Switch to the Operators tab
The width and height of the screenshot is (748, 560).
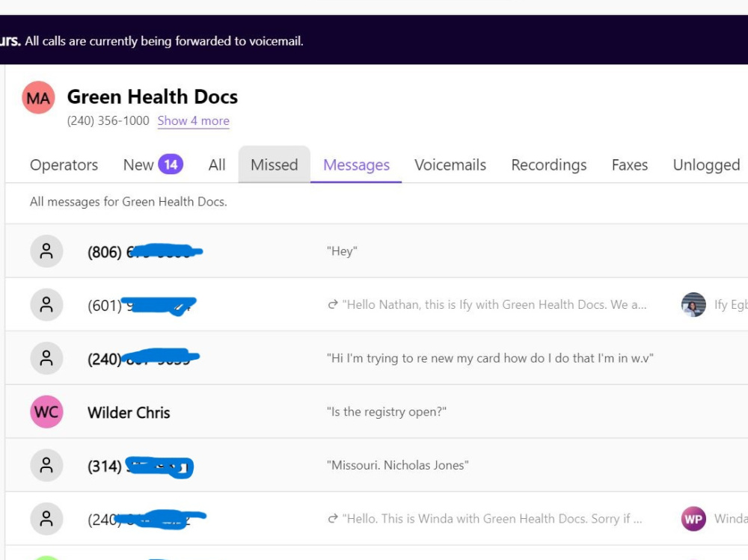(64, 164)
